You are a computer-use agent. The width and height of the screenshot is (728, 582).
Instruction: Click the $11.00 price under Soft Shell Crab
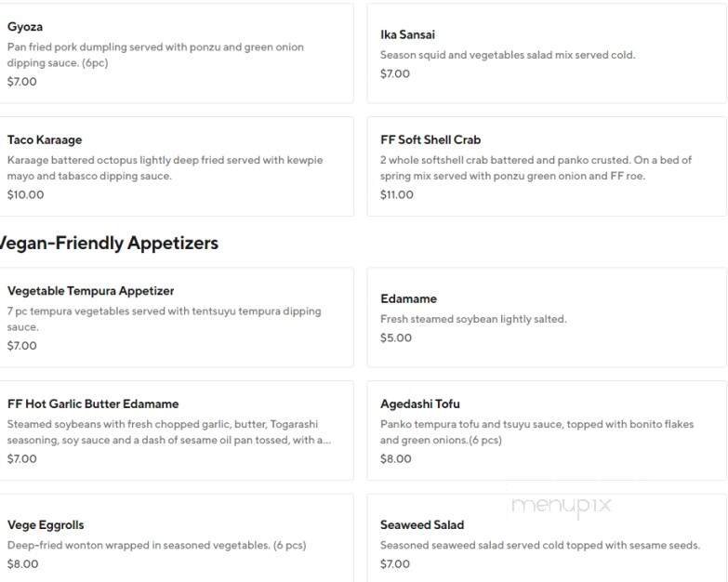397,195
